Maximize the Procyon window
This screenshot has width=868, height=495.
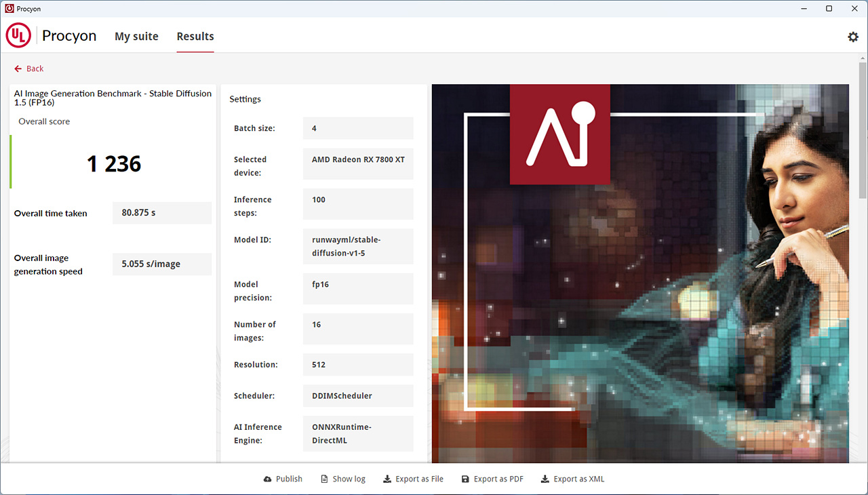point(829,9)
